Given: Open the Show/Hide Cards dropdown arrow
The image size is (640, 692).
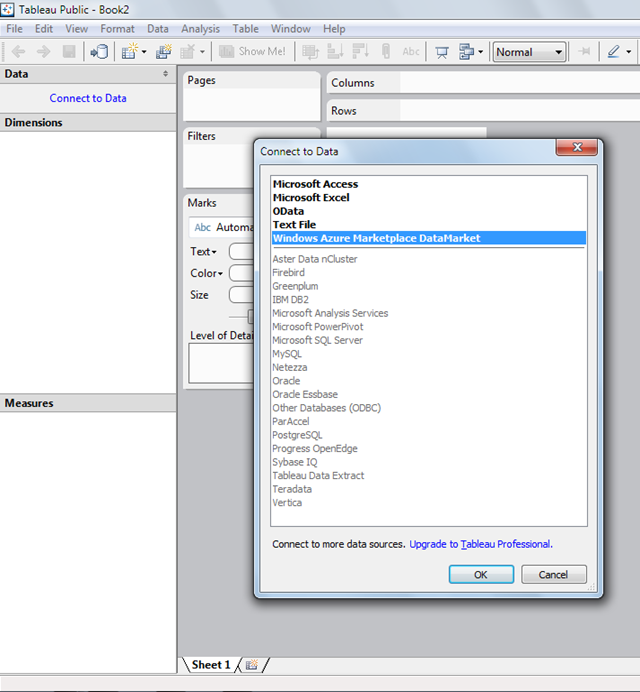Looking at the screenshot, I should pos(480,52).
